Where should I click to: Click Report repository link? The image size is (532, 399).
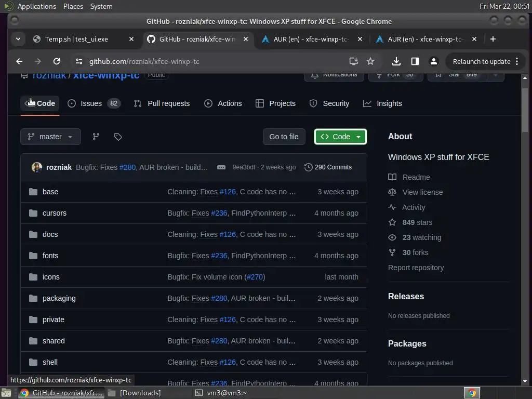click(416, 268)
